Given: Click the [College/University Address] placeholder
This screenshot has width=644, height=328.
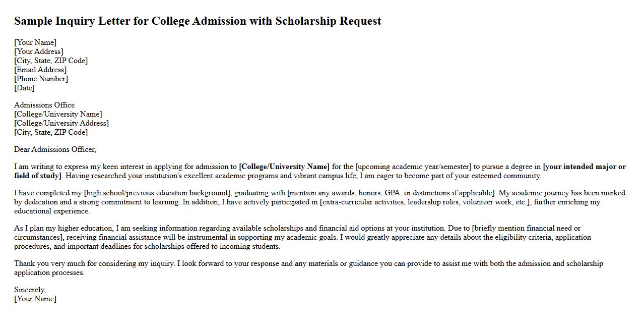Looking at the screenshot, I should click(61, 123).
